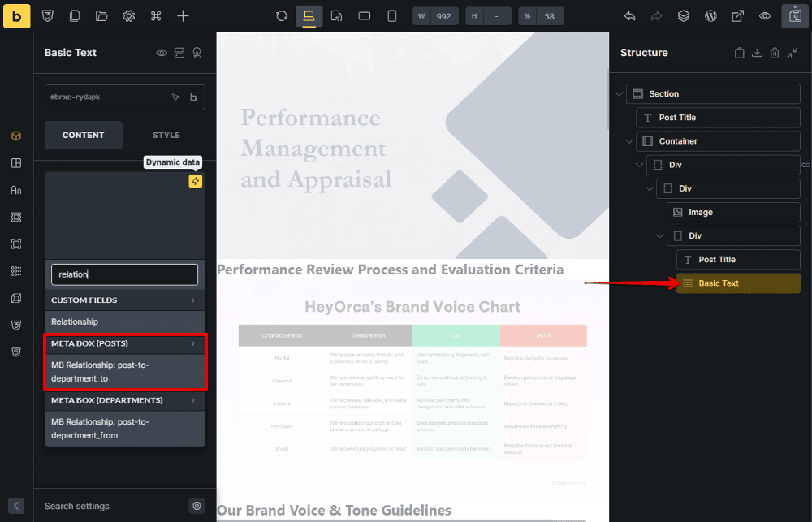Collapse the Section tree chevron
812x522 pixels.
[x=620, y=94]
